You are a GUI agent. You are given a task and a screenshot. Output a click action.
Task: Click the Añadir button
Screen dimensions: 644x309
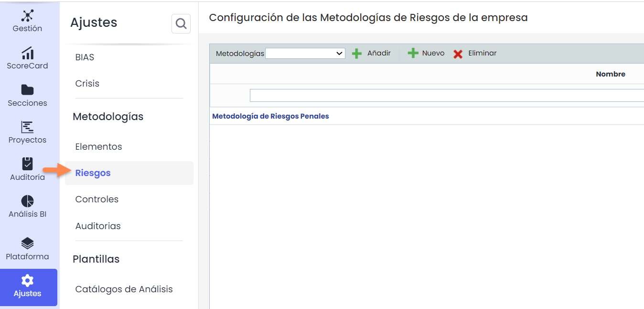point(372,54)
